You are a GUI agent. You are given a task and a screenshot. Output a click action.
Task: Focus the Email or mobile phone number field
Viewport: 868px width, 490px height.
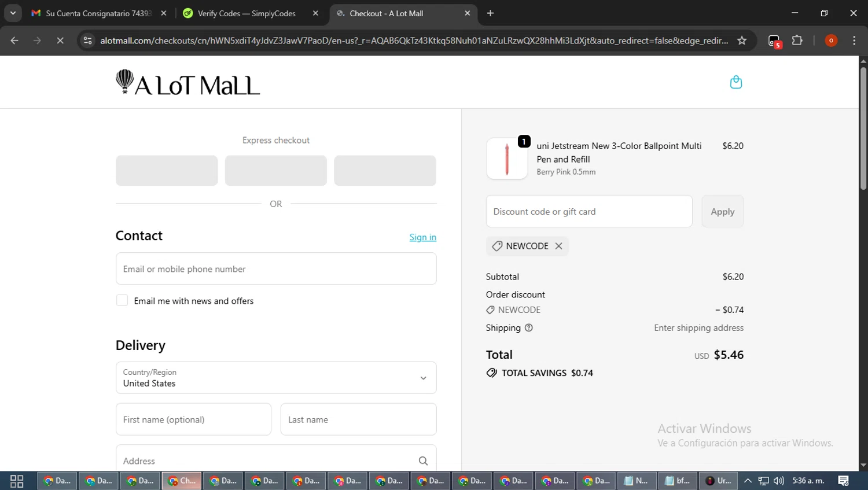tap(276, 268)
